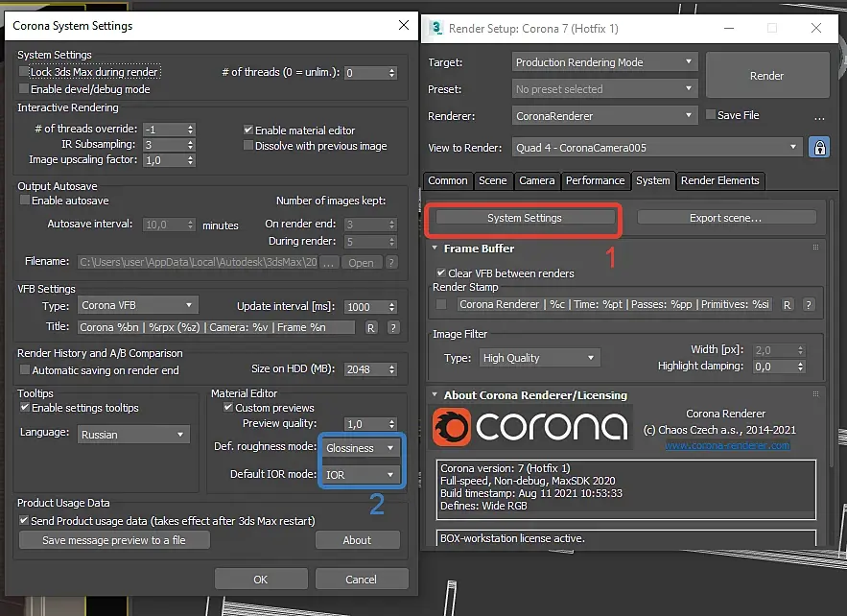The width and height of the screenshot is (847, 616).
Task: Click the ... options button next to Save File
Action: 819,117
